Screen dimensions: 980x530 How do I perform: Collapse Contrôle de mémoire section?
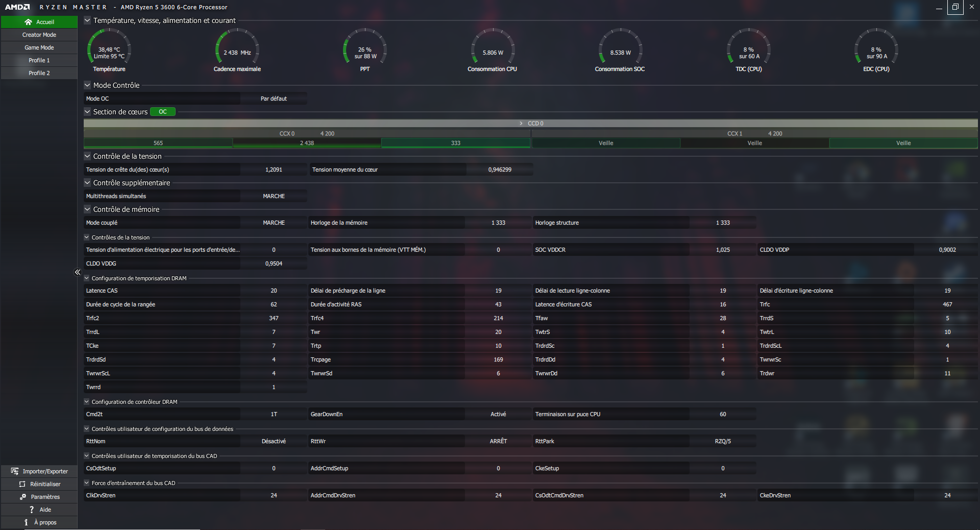tap(87, 209)
